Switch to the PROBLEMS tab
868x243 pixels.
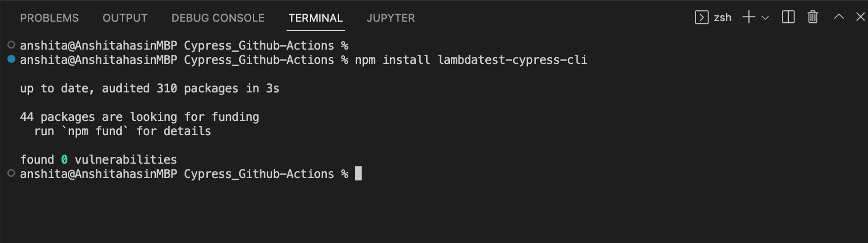[x=50, y=18]
